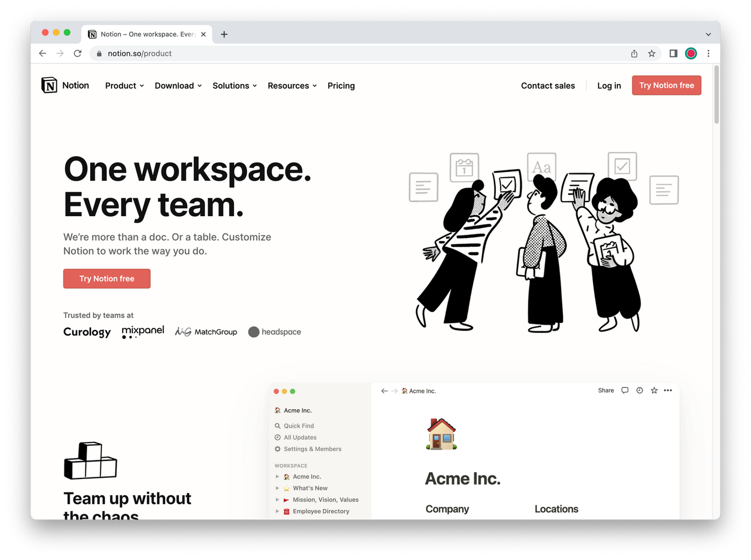Click the red Try Notion free hero button
The image size is (751, 560).
tap(106, 278)
